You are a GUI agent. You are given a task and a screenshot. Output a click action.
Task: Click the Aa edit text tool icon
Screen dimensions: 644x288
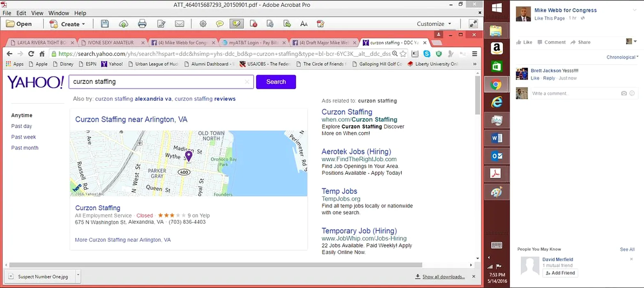click(304, 24)
